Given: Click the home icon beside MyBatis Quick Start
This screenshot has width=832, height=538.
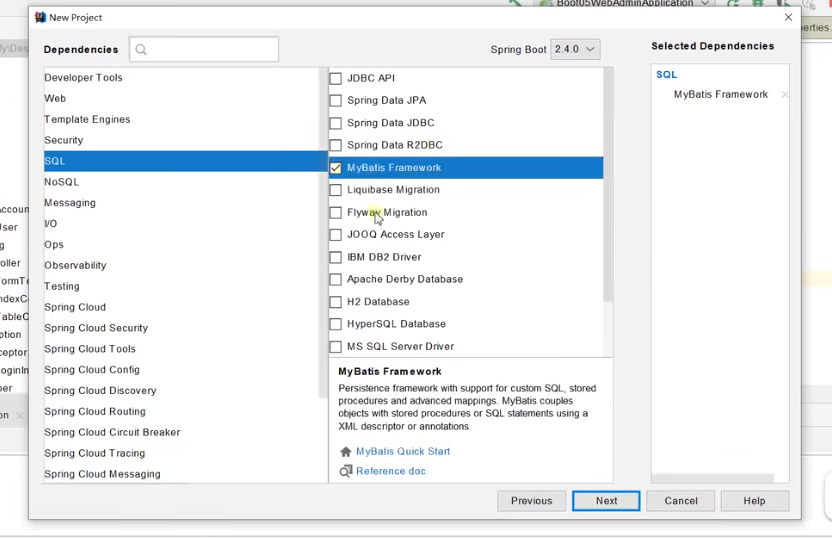Looking at the screenshot, I should pos(346,452).
